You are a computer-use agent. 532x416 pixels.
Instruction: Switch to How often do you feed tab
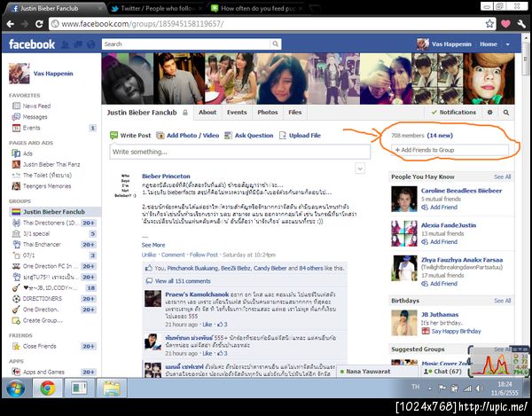point(257,9)
